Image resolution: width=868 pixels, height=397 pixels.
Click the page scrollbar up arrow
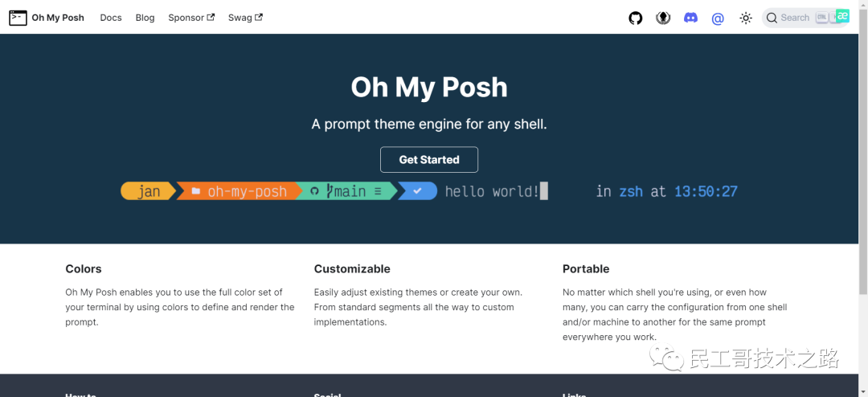tap(862, 5)
